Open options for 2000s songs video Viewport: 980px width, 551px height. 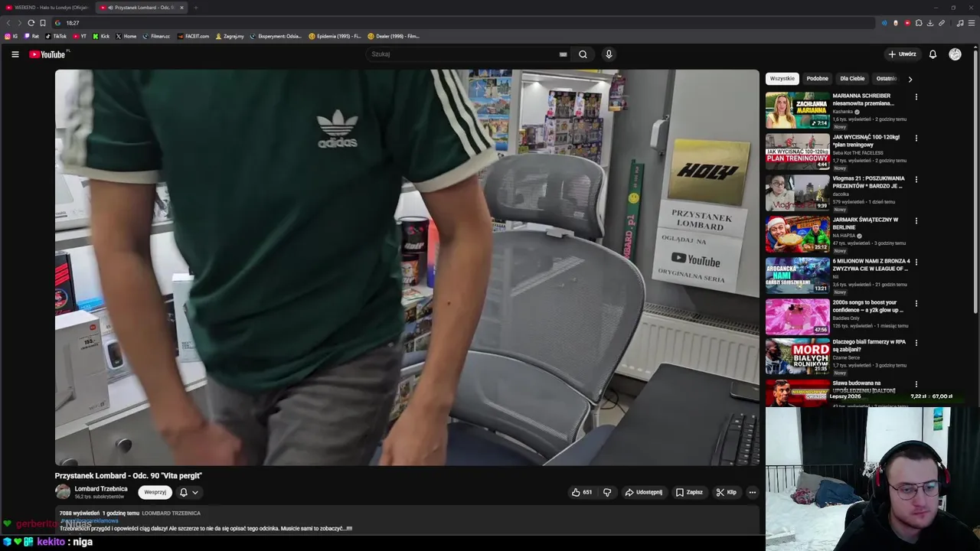(916, 304)
